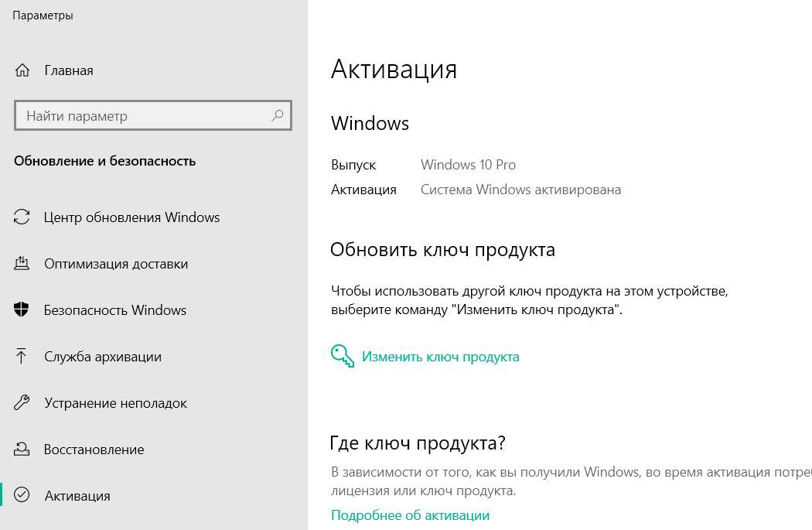This screenshot has width=812, height=530.
Task: Open Подробнее об активации link
Action: click(410, 515)
